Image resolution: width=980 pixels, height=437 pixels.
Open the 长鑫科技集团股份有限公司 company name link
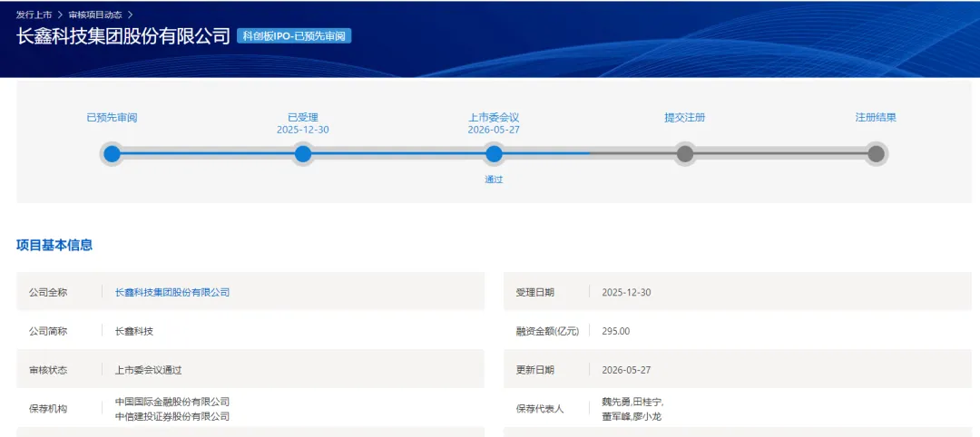click(x=172, y=292)
